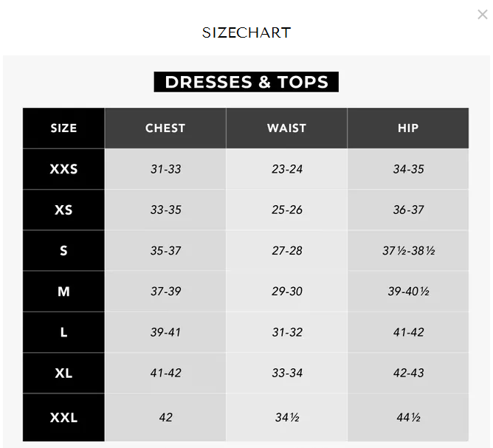Select the WAIST column header

(x=287, y=128)
